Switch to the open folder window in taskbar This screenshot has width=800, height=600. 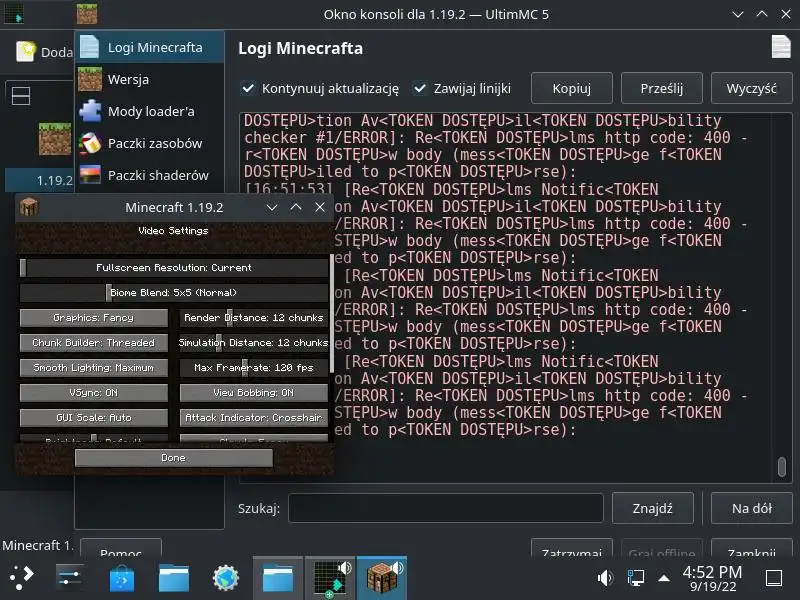pos(278,578)
